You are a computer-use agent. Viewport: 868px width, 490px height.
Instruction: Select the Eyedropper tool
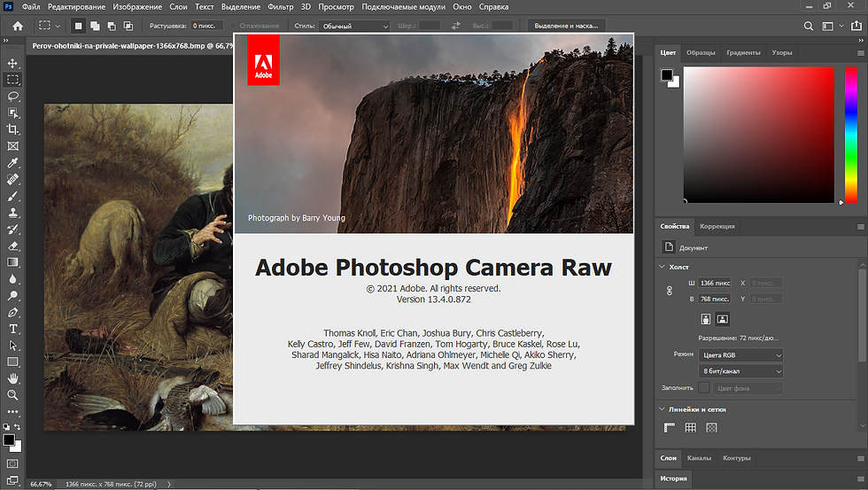12,163
